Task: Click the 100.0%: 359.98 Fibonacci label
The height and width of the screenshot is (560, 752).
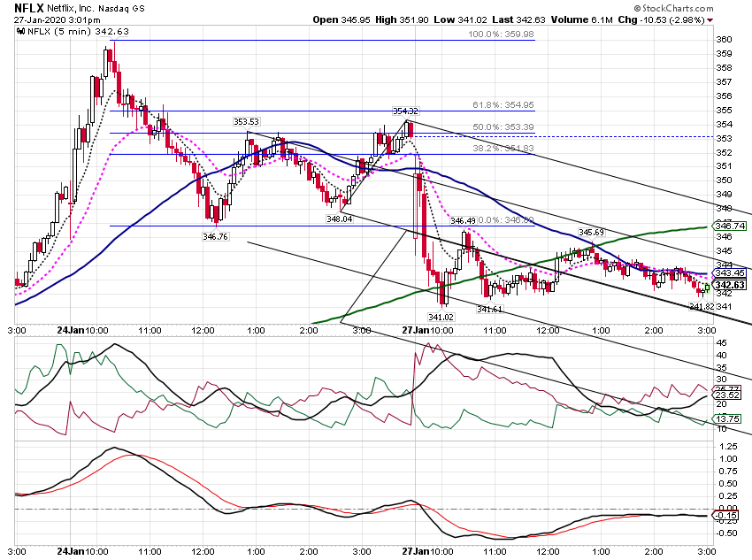Action: [x=501, y=35]
